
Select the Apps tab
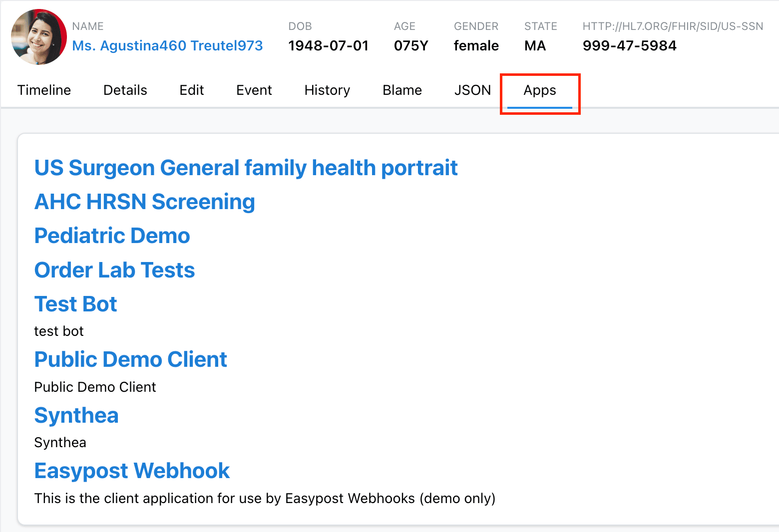click(539, 90)
